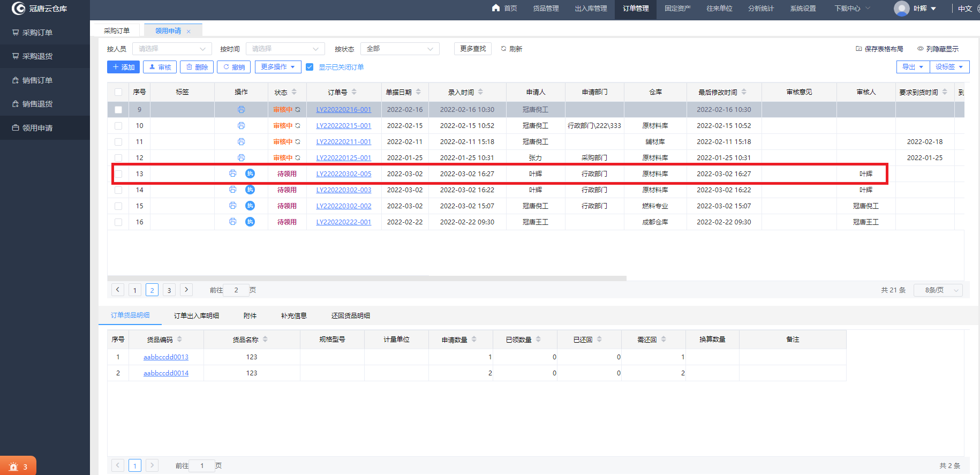Image resolution: width=980 pixels, height=475 pixels.
Task: Check the checkbox for row 9
Action: coord(118,110)
